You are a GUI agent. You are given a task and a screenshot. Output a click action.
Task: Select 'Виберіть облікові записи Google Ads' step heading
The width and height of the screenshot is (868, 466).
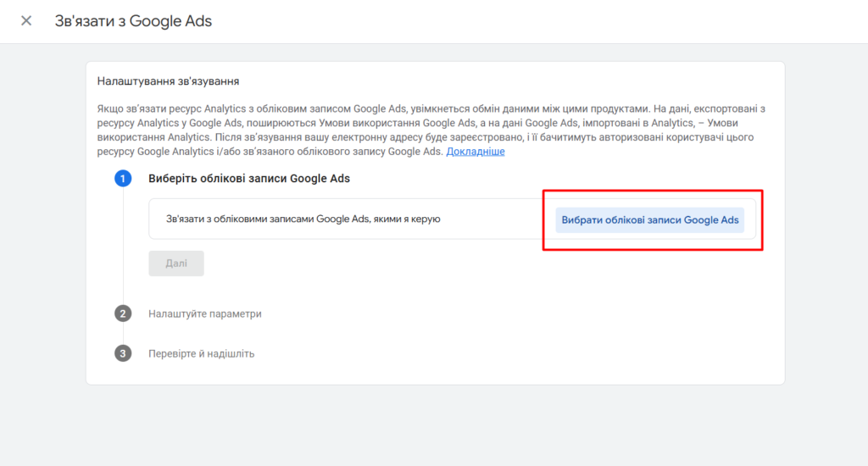point(249,179)
